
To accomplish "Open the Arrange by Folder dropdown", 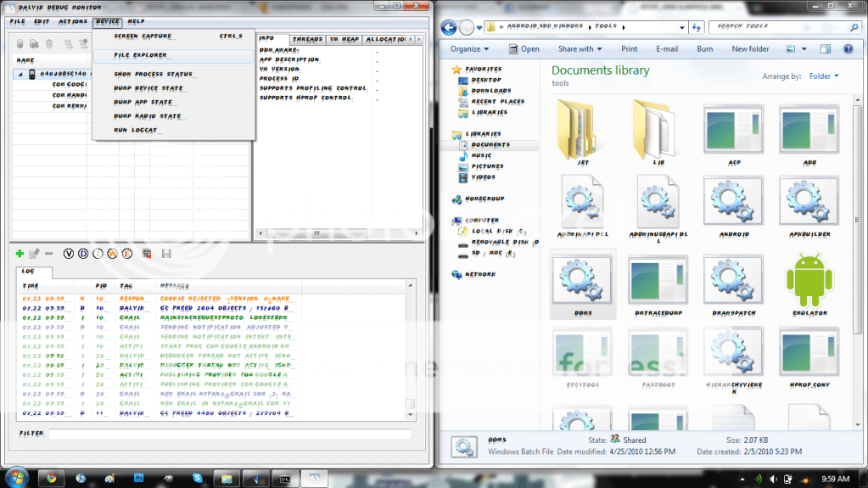I will pos(824,76).
